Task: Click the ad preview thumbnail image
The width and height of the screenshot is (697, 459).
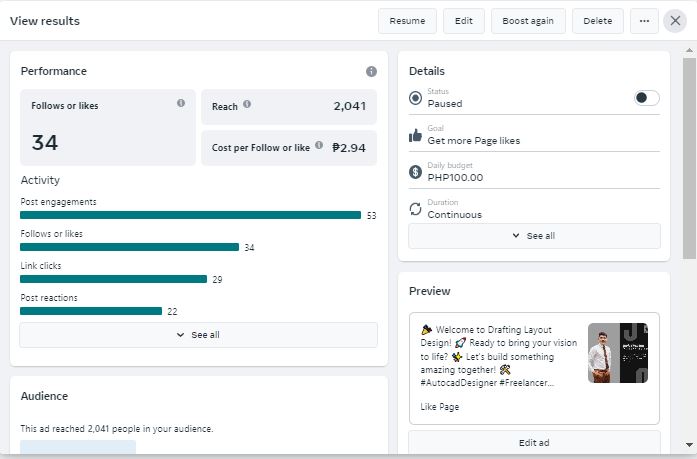Action: [x=617, y=352]
